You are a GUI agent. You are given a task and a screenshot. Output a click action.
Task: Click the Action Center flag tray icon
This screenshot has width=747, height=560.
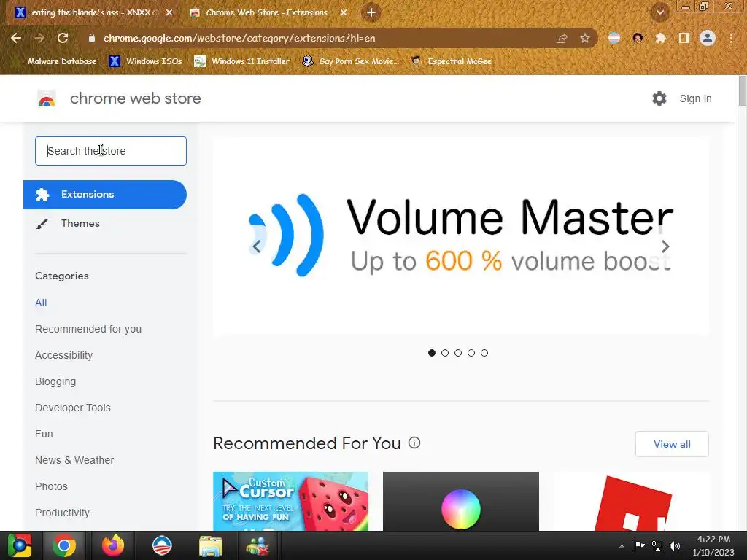[x=639, y=545]
